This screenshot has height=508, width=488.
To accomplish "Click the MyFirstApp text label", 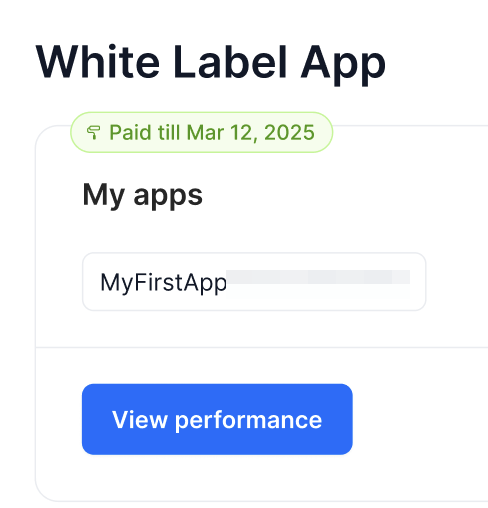I will pyautogui.click(x=163, y=283).
